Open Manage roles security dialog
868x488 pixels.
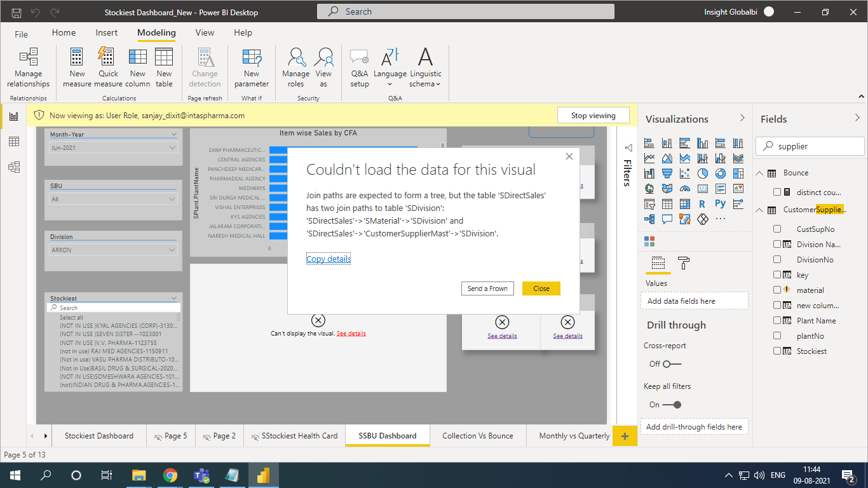295,69
